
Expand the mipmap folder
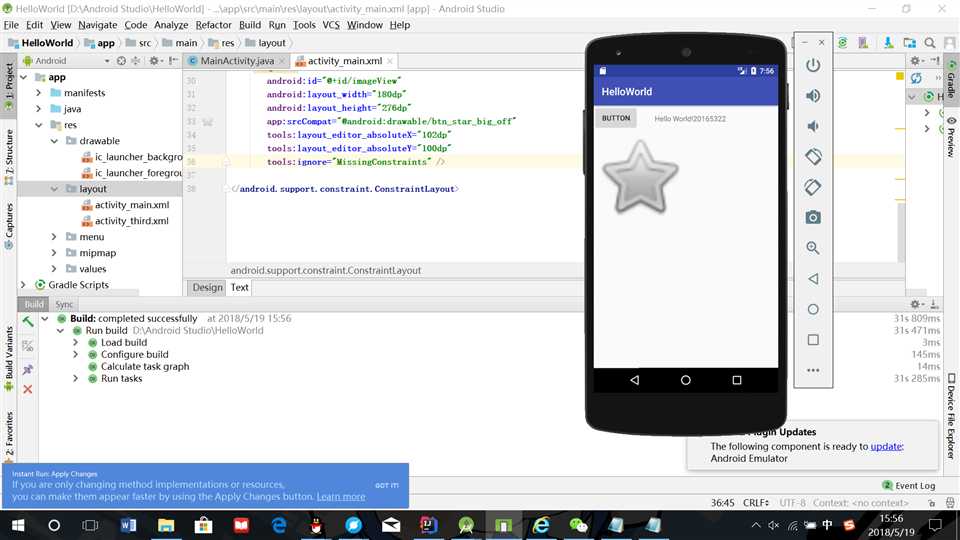click(x=54, y=253)
